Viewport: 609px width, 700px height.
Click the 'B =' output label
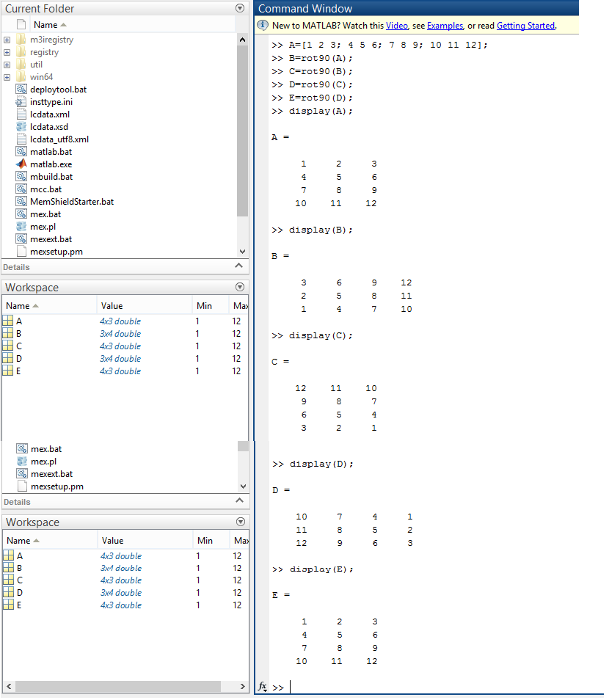pos(280,256)
